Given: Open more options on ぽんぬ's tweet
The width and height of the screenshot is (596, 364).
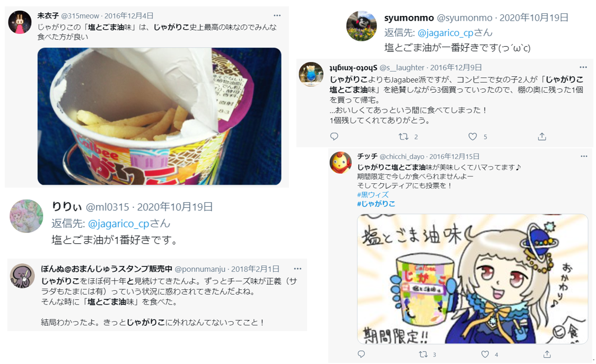Looking at the screenshot, I should [297, 269].
